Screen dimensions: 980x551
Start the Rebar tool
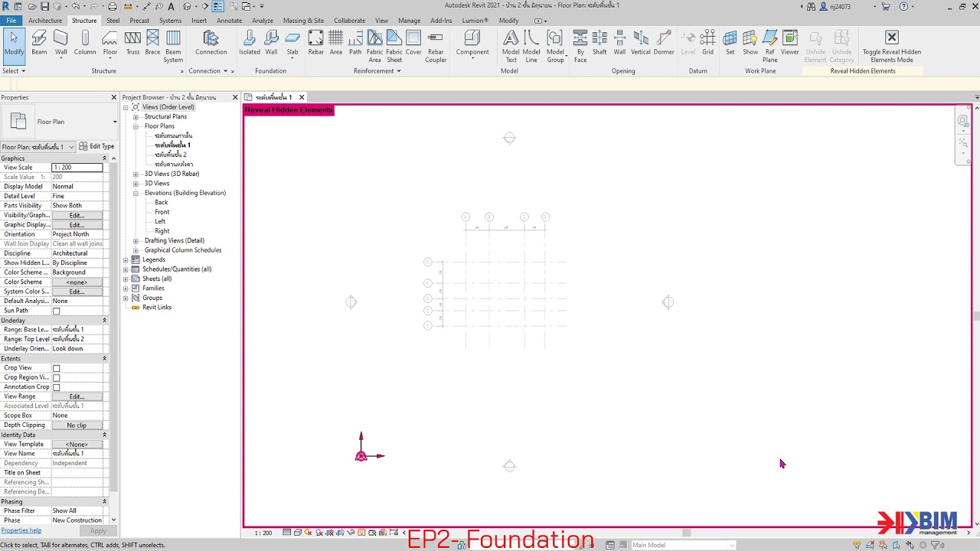pos(315,43)
